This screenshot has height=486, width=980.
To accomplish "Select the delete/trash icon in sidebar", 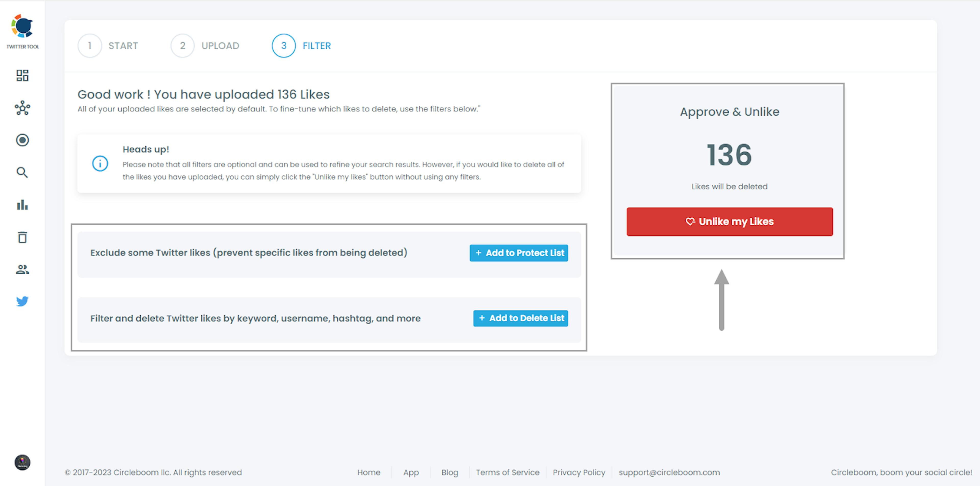I will coord(22,238).
